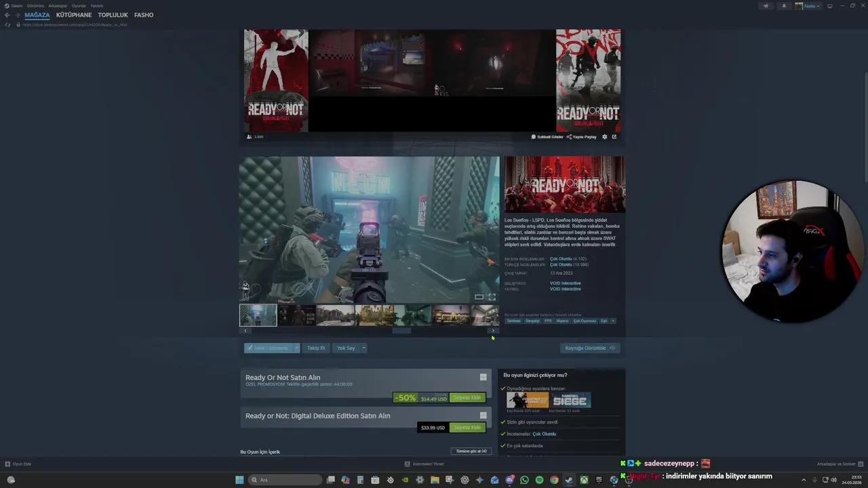The width and height of the screenshot is (868, 488).
Task: Open the Fasho account dropdown
Action: (808, 6)
